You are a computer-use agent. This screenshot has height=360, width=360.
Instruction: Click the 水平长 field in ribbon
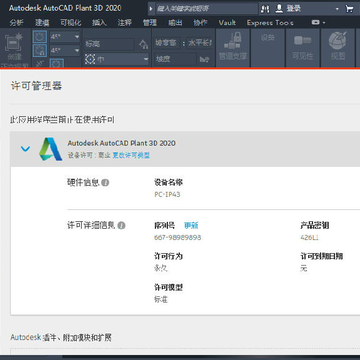click(x=200, y=43)
